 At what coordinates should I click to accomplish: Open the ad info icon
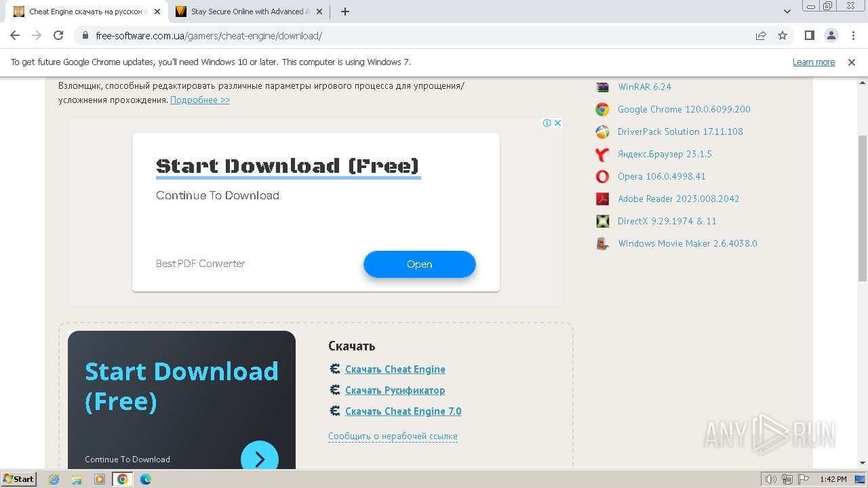(x=547, y=123)
